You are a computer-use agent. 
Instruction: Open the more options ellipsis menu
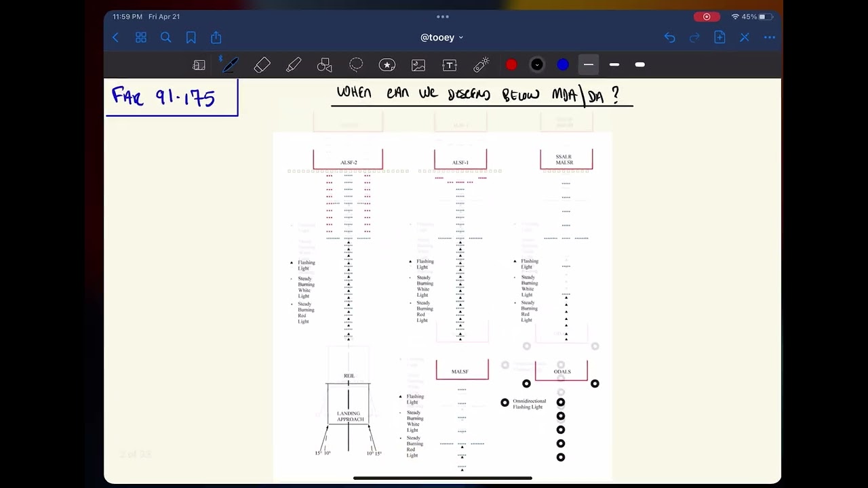(770, 38)
